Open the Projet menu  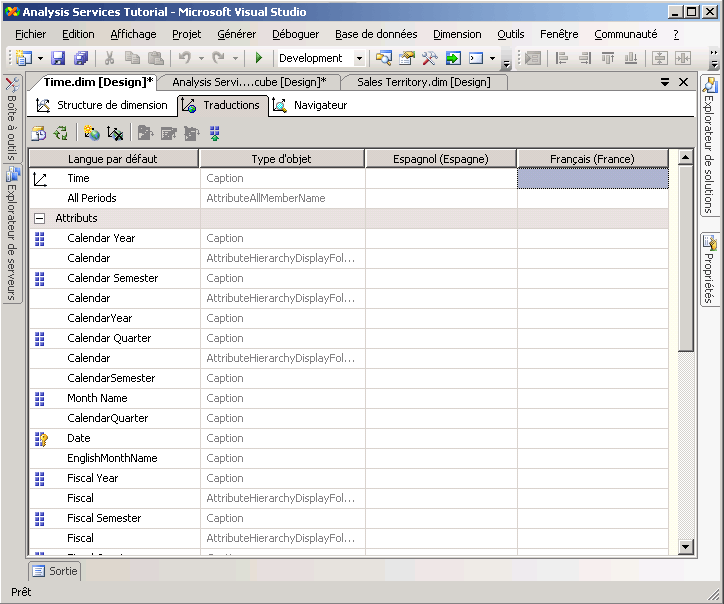(x=187, y=34)
